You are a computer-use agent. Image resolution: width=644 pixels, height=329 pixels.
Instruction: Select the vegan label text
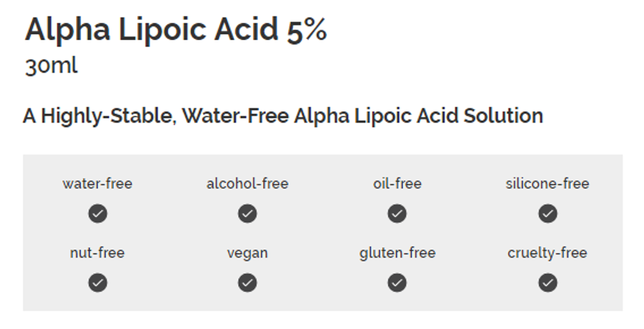point(247,254)
